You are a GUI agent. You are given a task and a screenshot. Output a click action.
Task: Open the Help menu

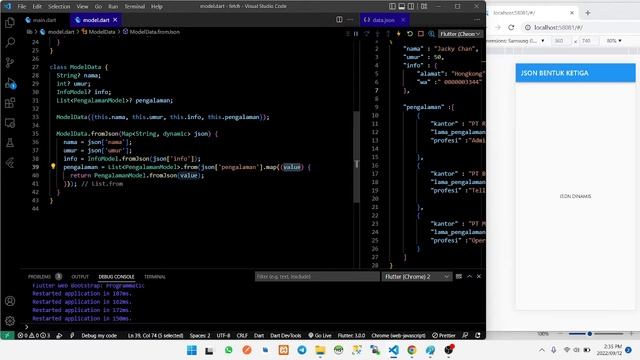click(157, 7)
